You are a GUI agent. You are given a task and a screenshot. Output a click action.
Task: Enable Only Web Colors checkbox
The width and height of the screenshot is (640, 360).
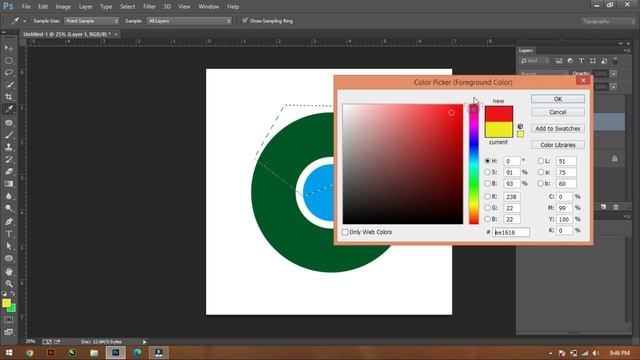[x=345, y=232]
